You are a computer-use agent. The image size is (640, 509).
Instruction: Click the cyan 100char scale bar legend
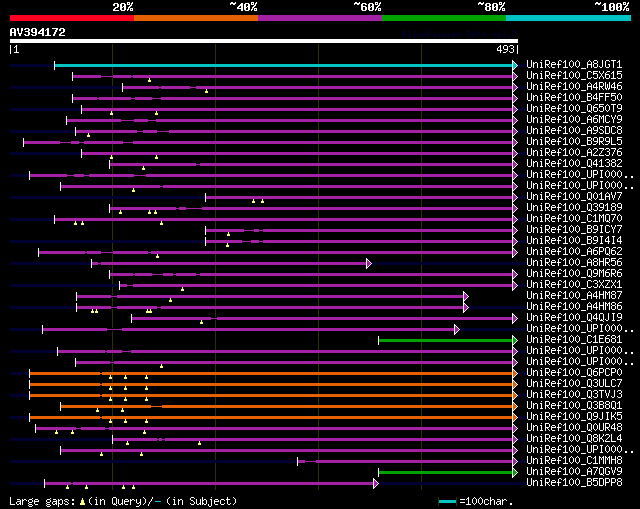[447, 501]
